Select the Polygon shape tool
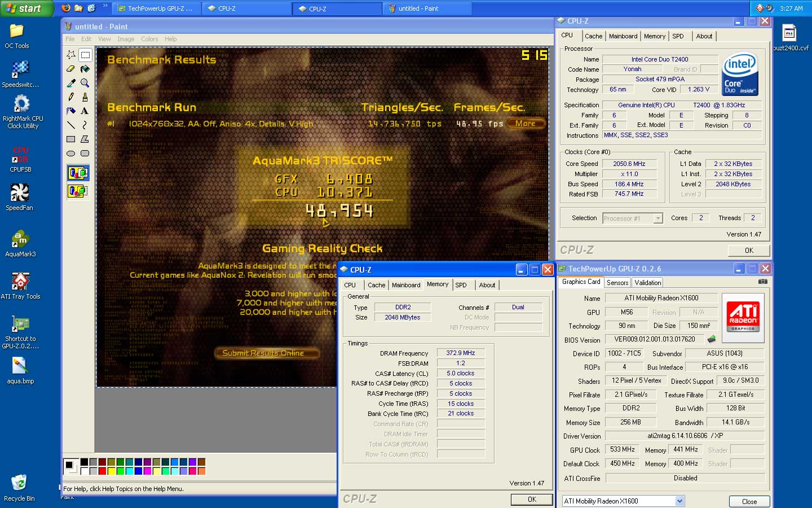 (85, 139)
